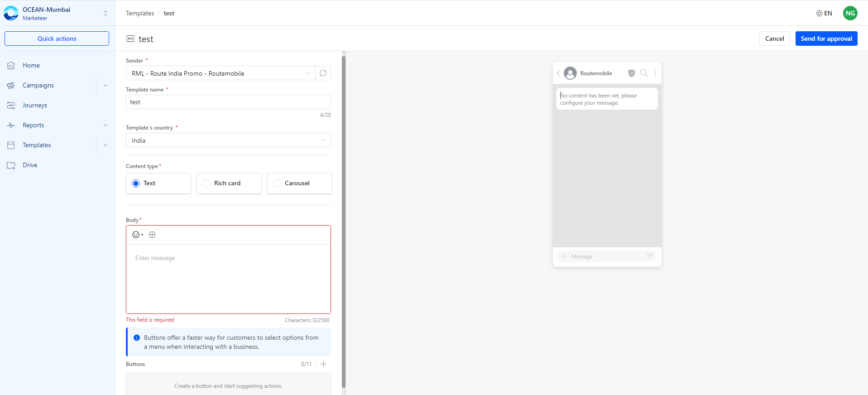Viewport: 868px width, 395px height.
Task: Click the preview search icon
Action: coord(644,73)
